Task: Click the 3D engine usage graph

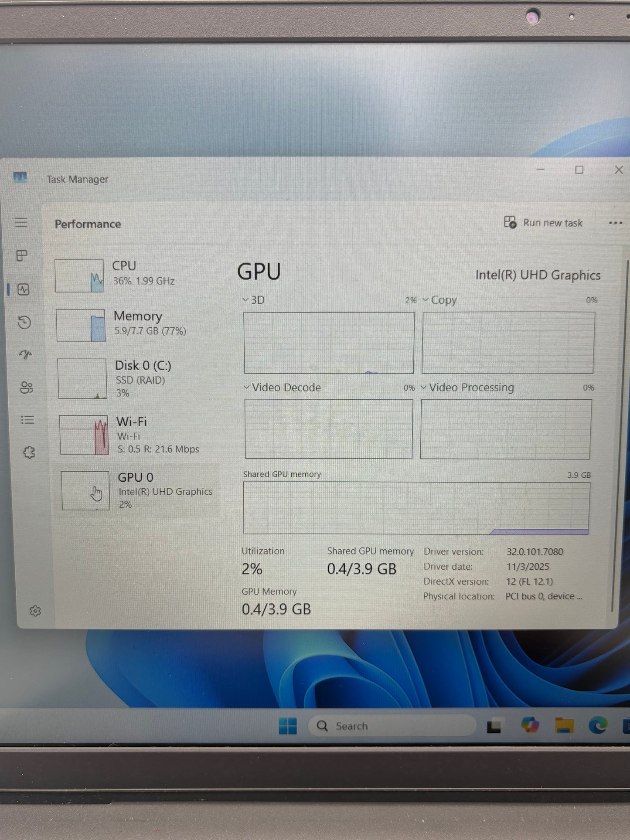Action: coord(329,343)
